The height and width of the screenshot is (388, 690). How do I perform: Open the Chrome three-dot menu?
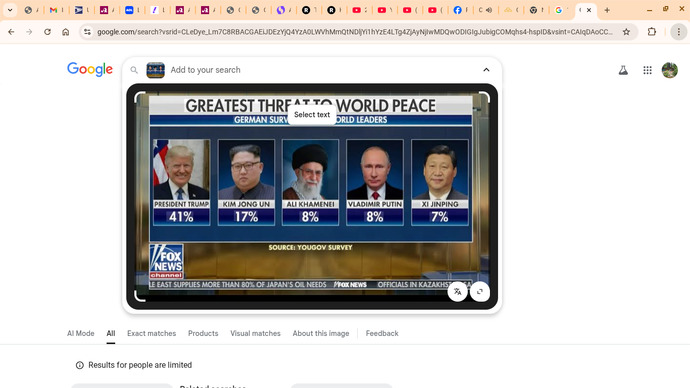679,32
